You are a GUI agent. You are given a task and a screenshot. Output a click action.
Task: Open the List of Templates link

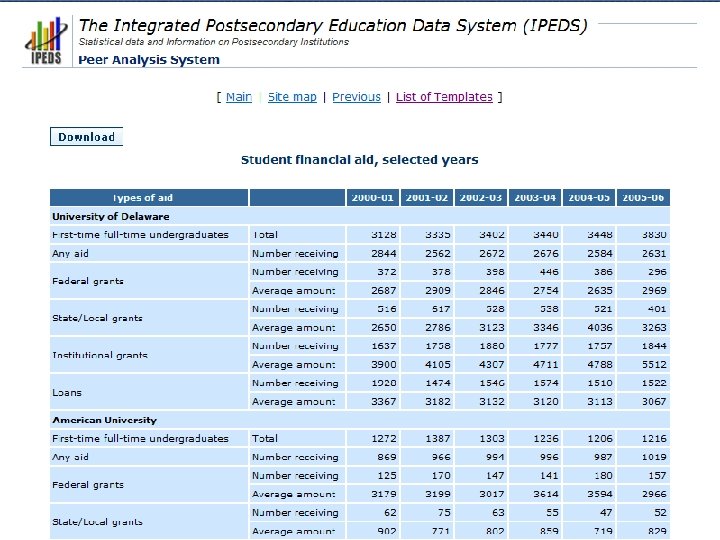pyautogui.click(x=444, y=97)
